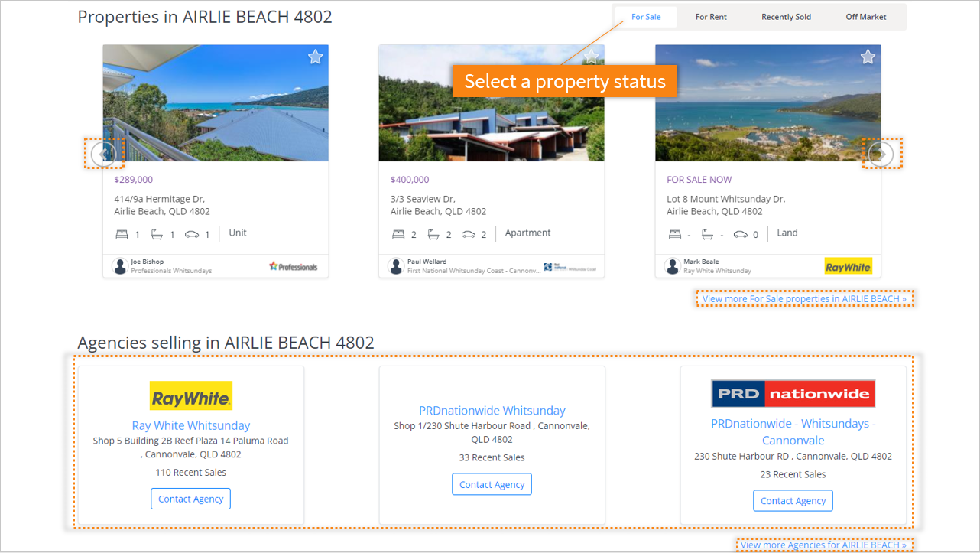The image size is (980, 553).
Task: Open Paul Wellard agent avatar
Action: (x=396, y=266)
